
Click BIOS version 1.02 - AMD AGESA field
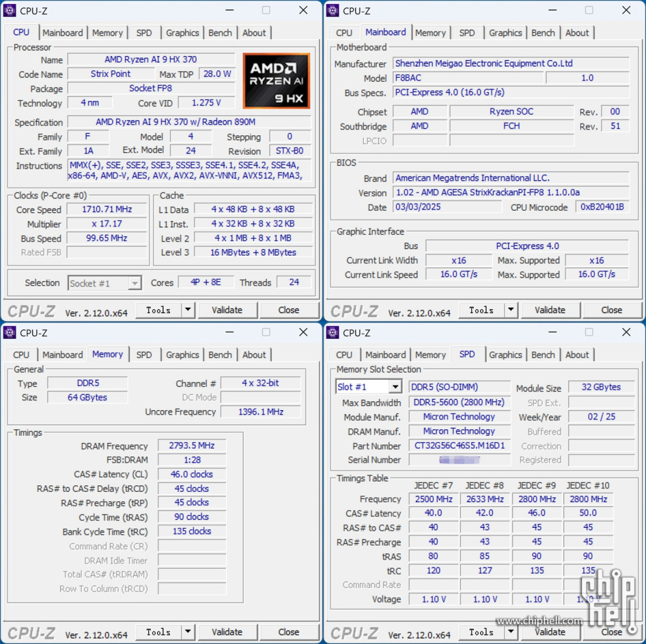click(511, 192)
